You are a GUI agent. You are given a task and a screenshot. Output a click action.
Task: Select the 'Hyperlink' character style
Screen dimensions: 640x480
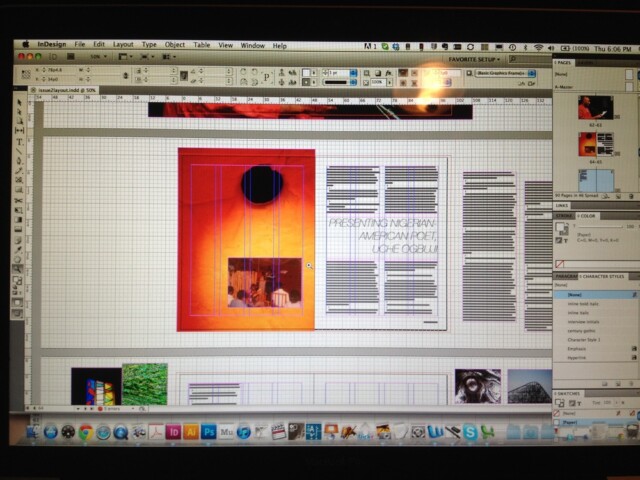pyautogui.click(x=576, y=358)
